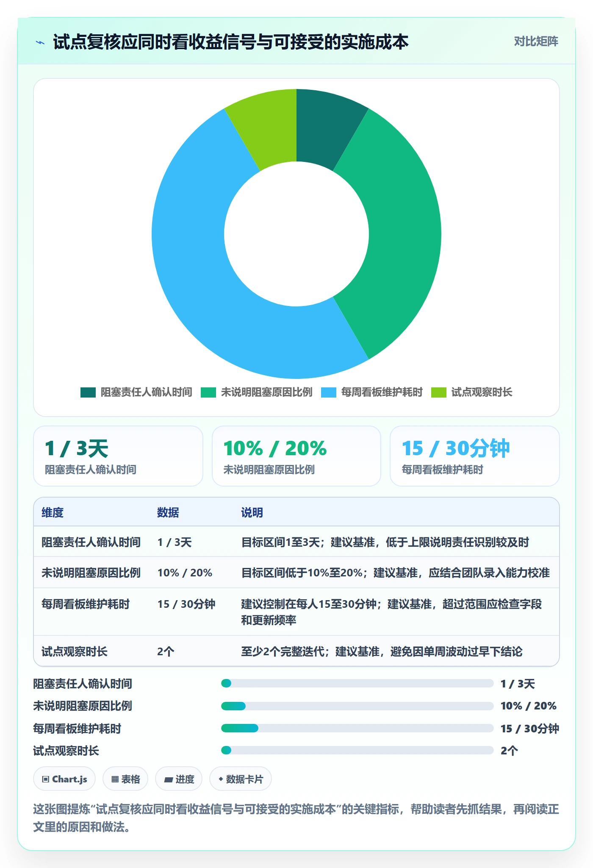Click the 数据 column header
This screenshot has height=868, width=593.
click(x=168, y=512)
